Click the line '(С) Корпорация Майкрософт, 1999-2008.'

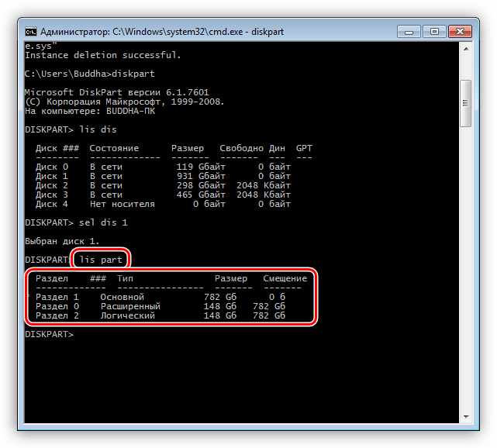tap(125, 102)
